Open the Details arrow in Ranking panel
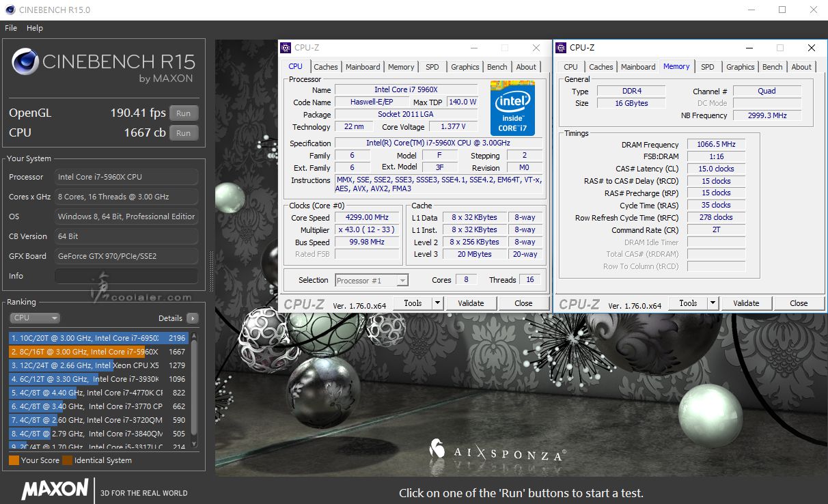Image resolution: width=828 pixels, height=504 pixels. [192, 318]
